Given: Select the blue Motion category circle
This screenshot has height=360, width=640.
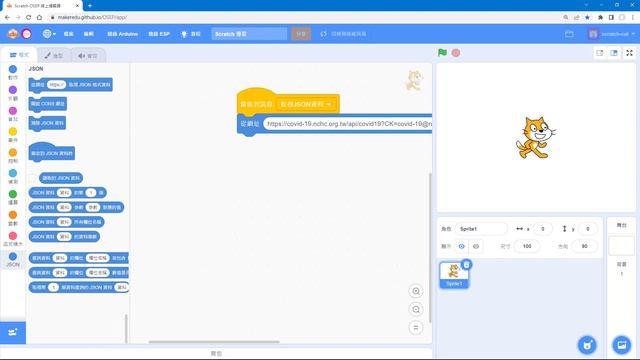Looking at the screenshot, I should (x=13, y=69).
